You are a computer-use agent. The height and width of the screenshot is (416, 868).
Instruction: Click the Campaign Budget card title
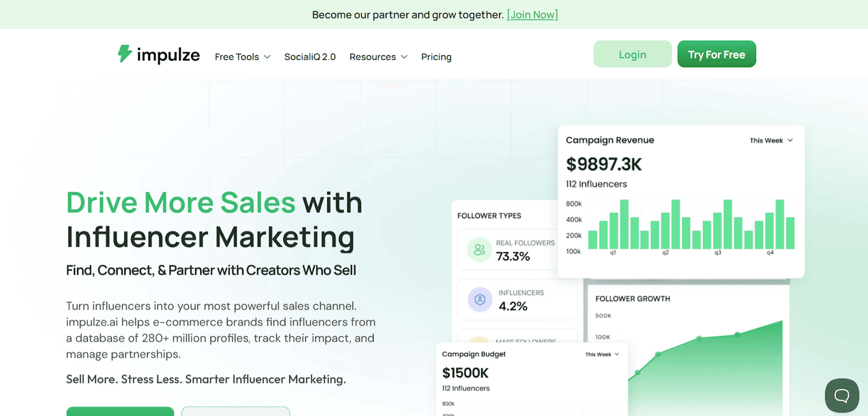coord(474,354)
